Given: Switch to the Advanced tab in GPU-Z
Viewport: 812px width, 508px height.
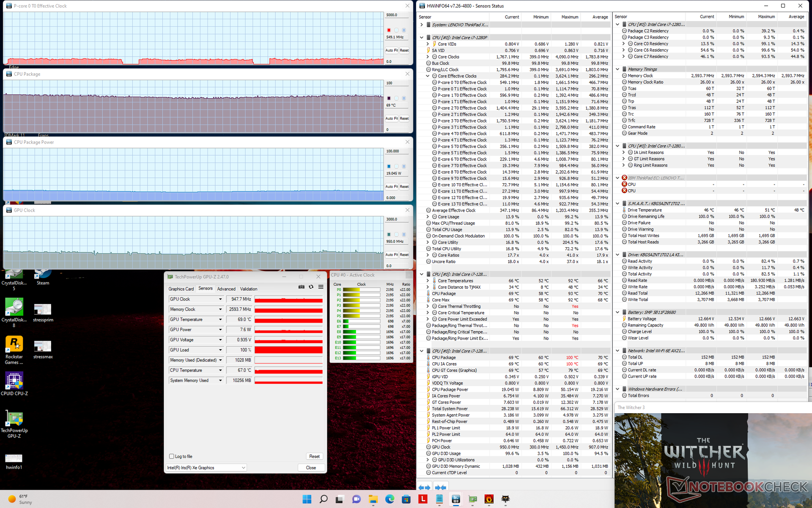Looking at the screenshot, I should click(x=226, y=289).
